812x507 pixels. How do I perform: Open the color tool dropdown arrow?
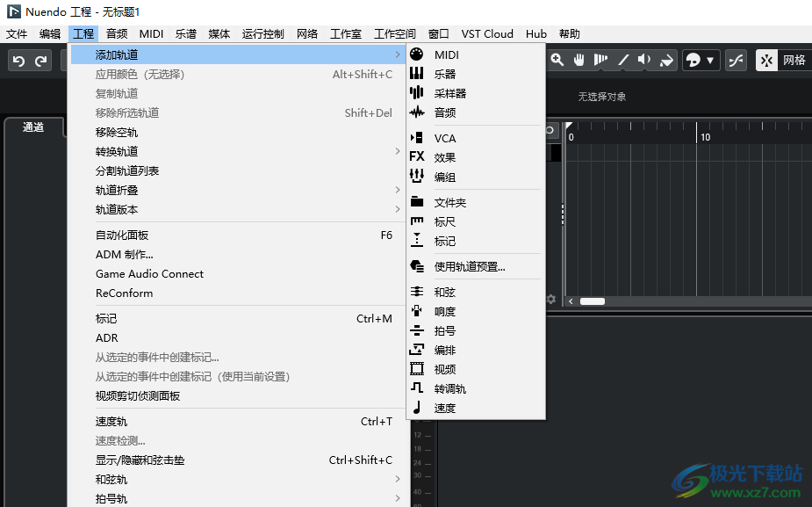(710, 61)
